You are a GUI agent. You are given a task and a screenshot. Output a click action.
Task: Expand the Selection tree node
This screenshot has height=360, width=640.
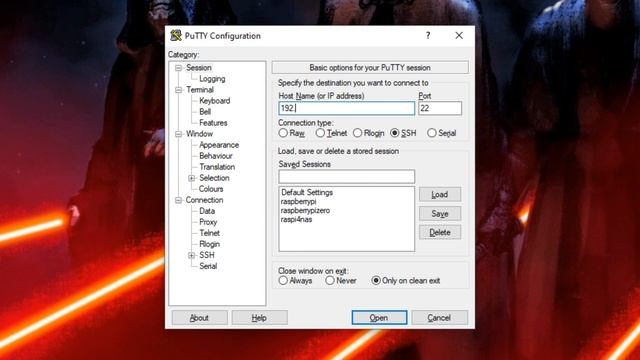click(x=191, y=178)
